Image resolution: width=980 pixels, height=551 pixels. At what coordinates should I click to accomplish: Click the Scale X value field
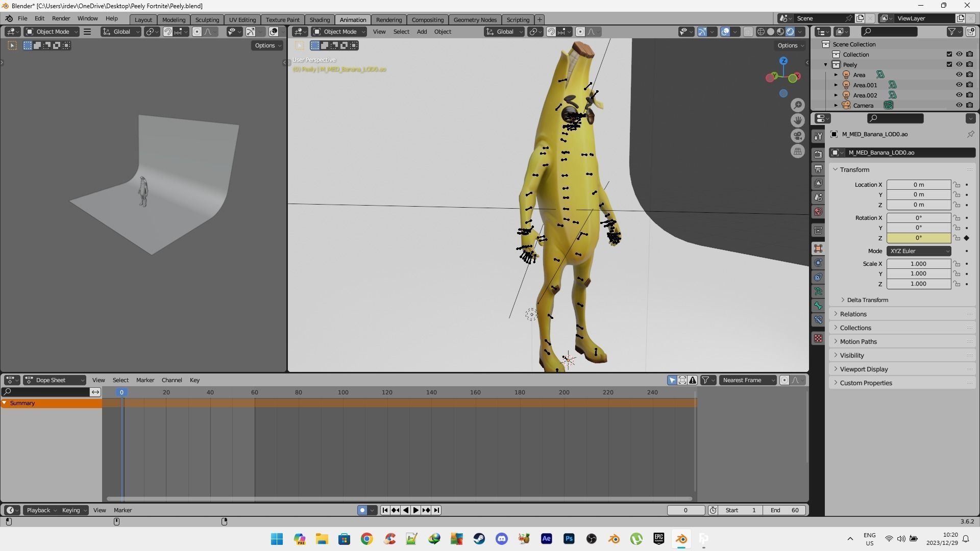click(919, 264)
